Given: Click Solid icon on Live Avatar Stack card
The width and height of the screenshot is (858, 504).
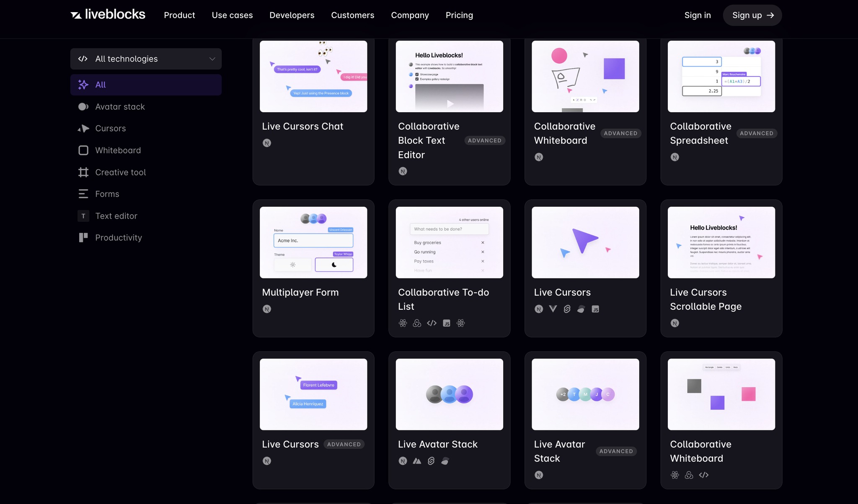Looking at the screenshot, I should click(x=445, y=461).
